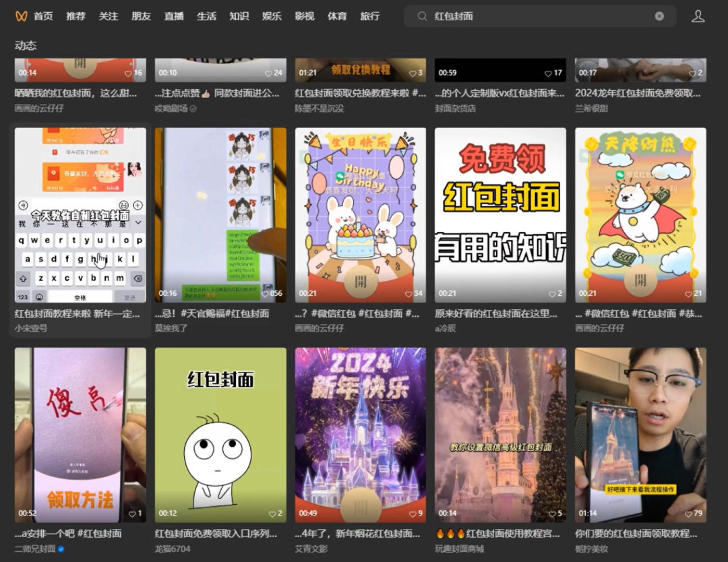The width and height of the screenshot is (728, 562).
Task: Go to the 首页 tab
Action: 43,16
